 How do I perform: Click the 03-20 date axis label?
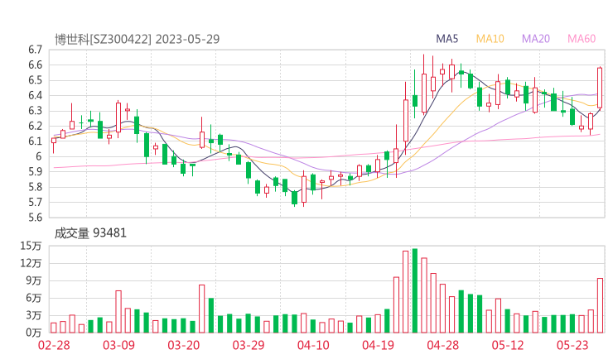coord(184,345)
